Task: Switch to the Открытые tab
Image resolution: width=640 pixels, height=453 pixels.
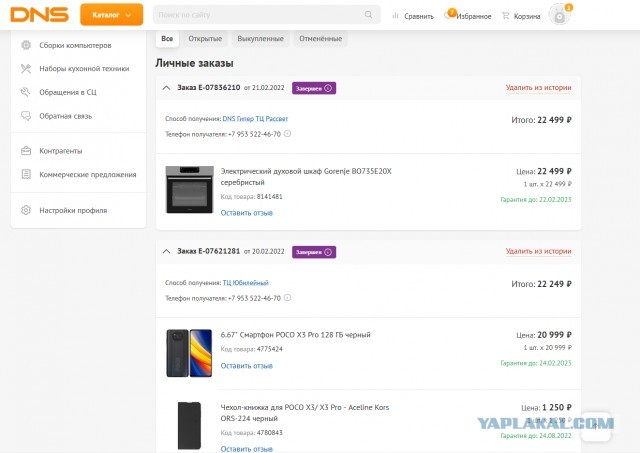Action: [205, 39]
